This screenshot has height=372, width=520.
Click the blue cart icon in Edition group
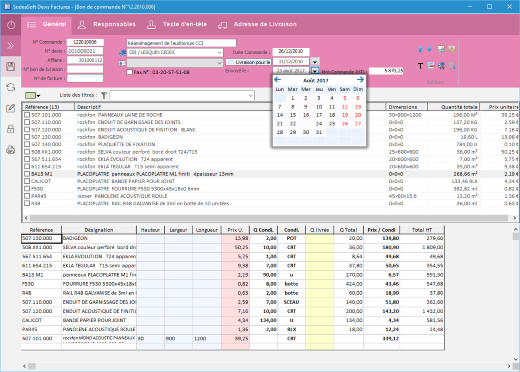441,66
